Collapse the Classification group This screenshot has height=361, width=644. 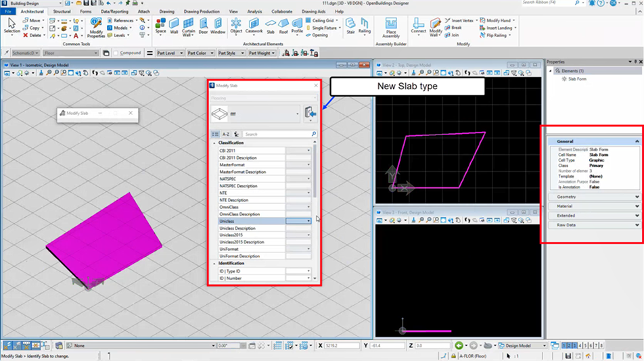click(214, 143)
